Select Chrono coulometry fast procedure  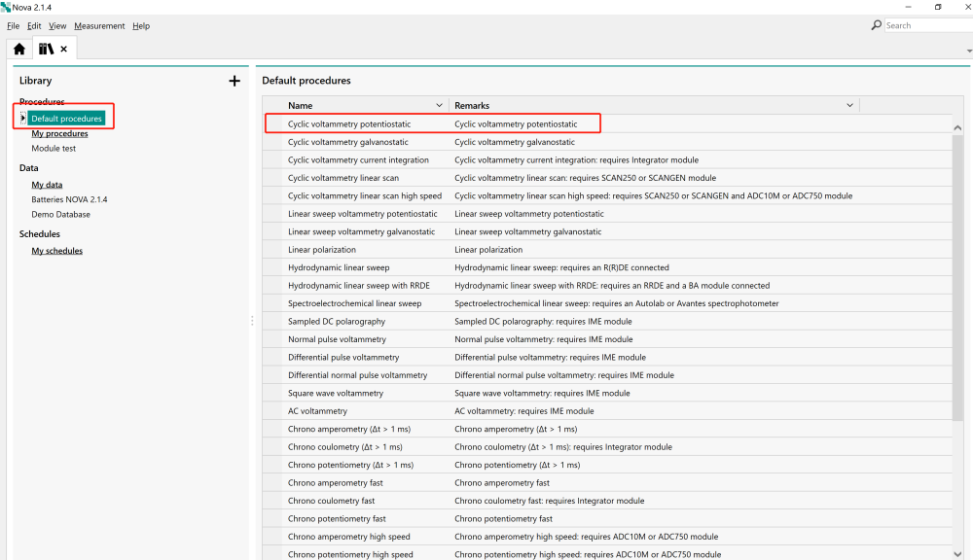[x=332, y=501]
